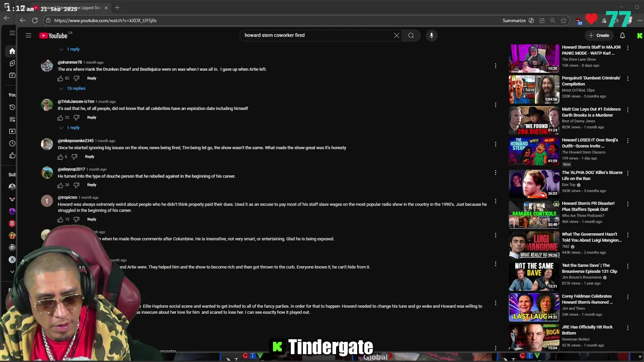Open @tropicten's avatar

[47, 201]
